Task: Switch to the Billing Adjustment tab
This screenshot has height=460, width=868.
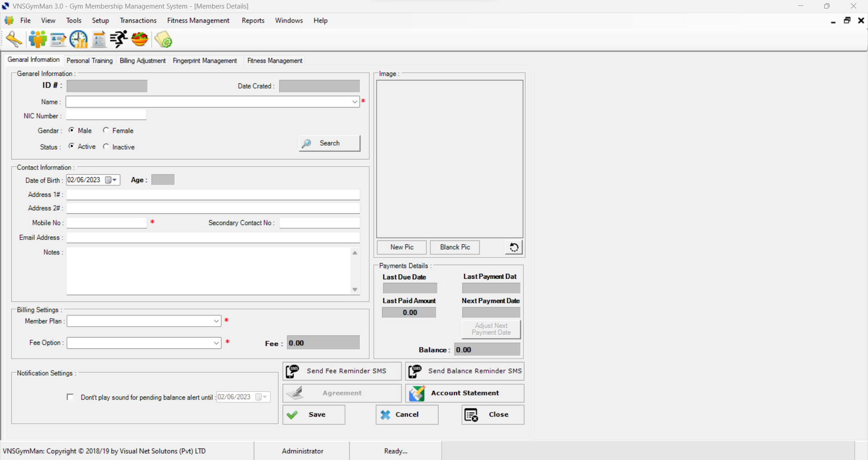Action: tap(142, 61)
